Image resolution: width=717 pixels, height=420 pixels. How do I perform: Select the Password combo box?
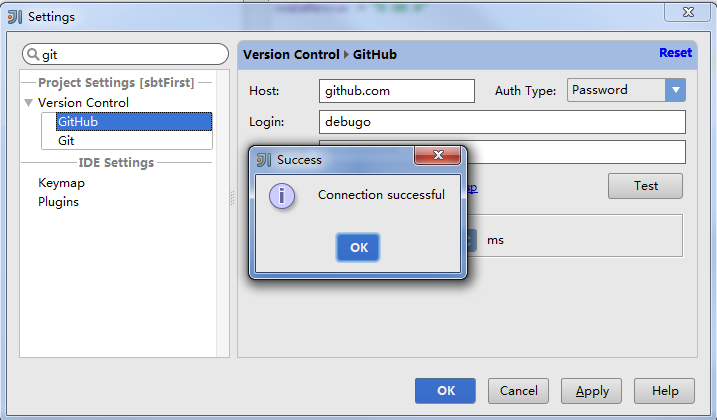(626, 90)
